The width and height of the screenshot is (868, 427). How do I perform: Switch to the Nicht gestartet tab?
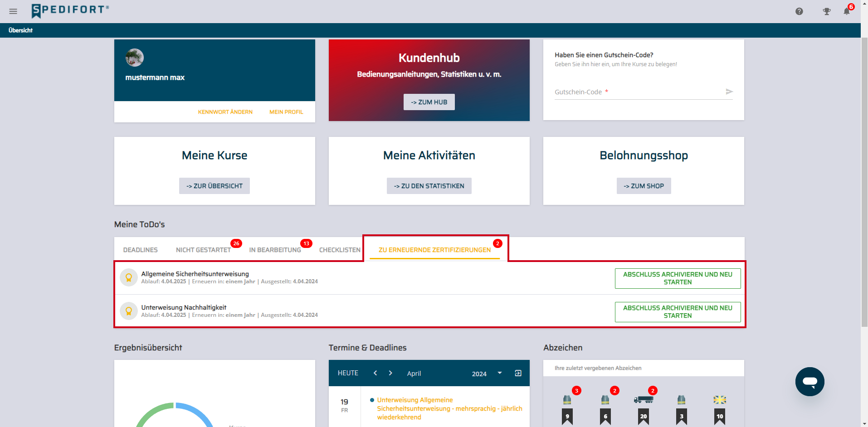tap(204, 250)
